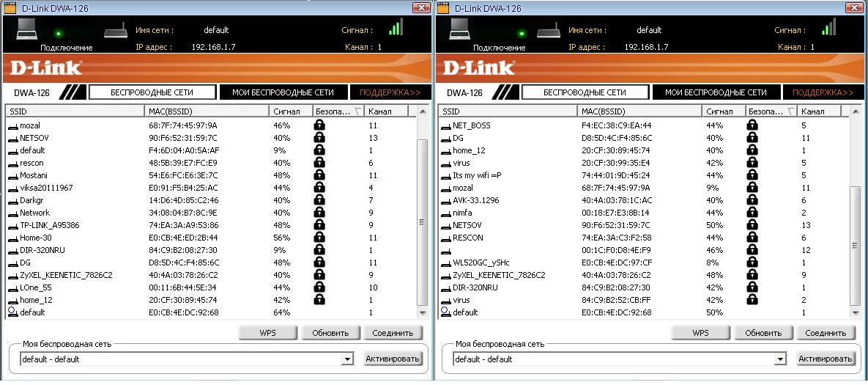Click laptop connection icon in right window header
Screen dimensions: 868x385
[x=460, y=29]
